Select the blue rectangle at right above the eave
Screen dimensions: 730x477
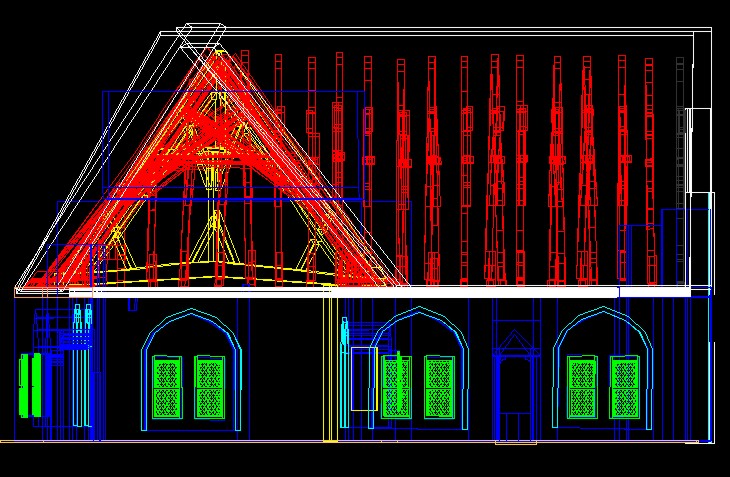tap(686, 245)
